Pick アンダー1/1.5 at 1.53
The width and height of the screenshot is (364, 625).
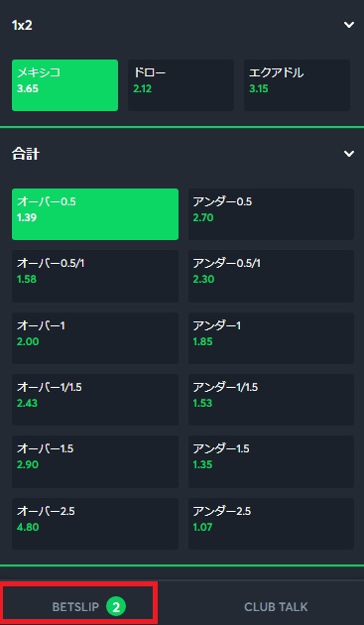point(271,400)
